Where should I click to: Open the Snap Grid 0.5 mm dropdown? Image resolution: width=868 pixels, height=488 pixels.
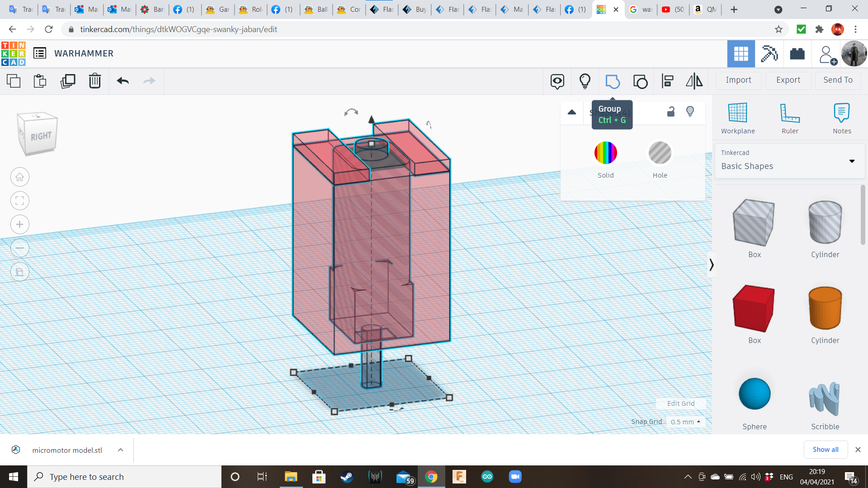coord(686,422)
